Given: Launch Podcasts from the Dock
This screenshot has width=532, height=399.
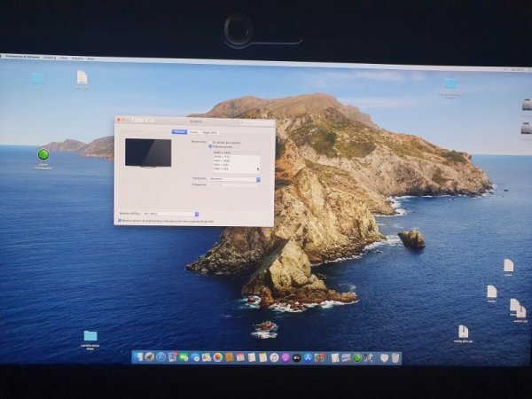Looking at the screenshot, I should pyautogui.click(x=286, y=357).
